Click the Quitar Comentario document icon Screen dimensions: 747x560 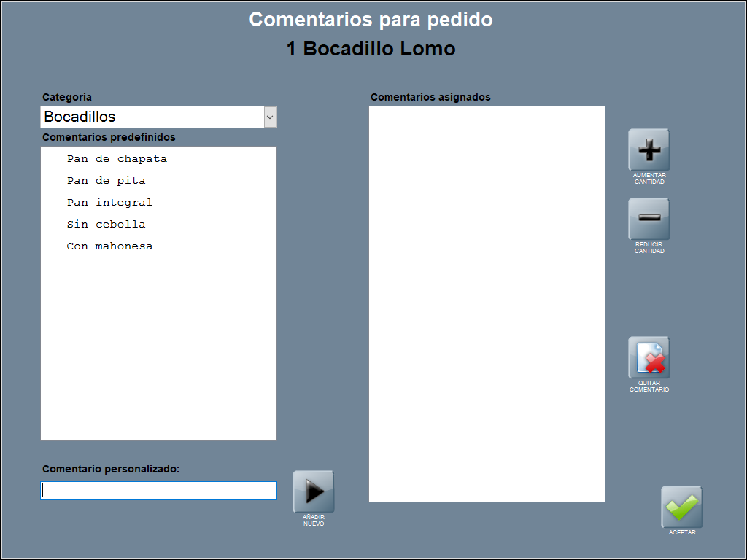click(x=649, y=357)
